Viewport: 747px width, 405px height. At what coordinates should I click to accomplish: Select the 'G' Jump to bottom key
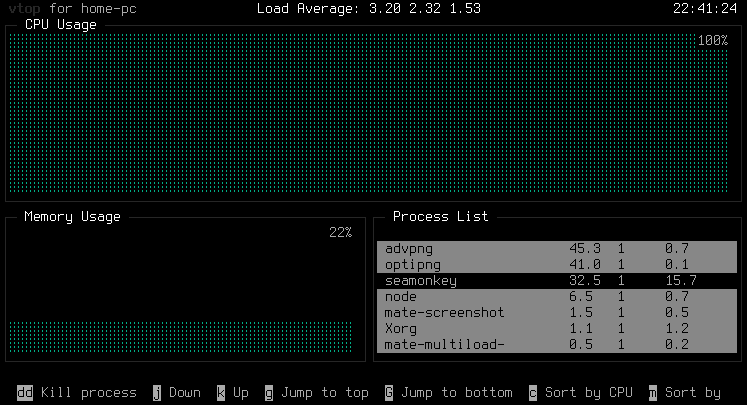click(x=389, y=393)
